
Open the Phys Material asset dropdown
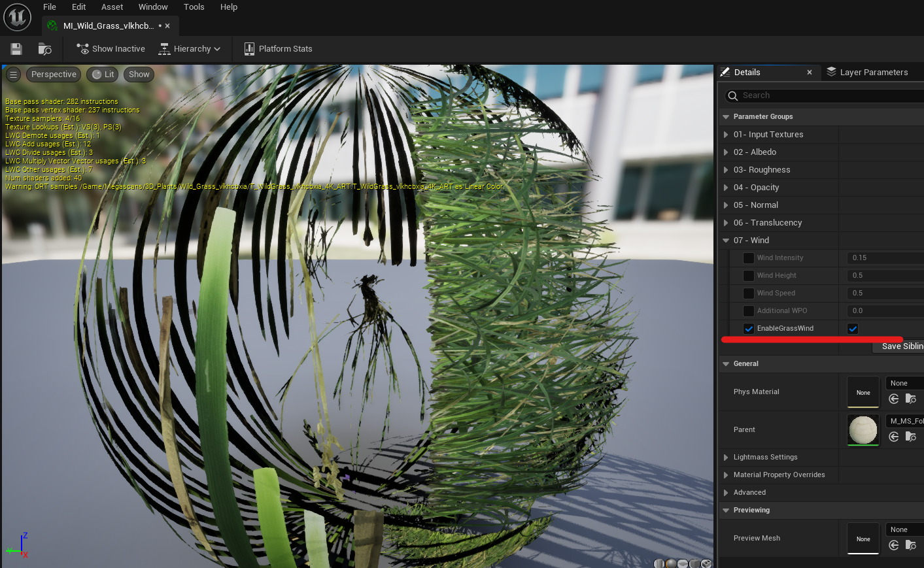pos(904,384)
